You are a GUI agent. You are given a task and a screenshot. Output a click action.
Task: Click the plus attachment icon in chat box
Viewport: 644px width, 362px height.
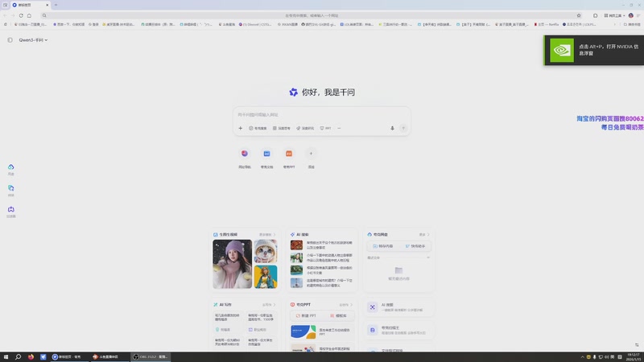point(240,128)
